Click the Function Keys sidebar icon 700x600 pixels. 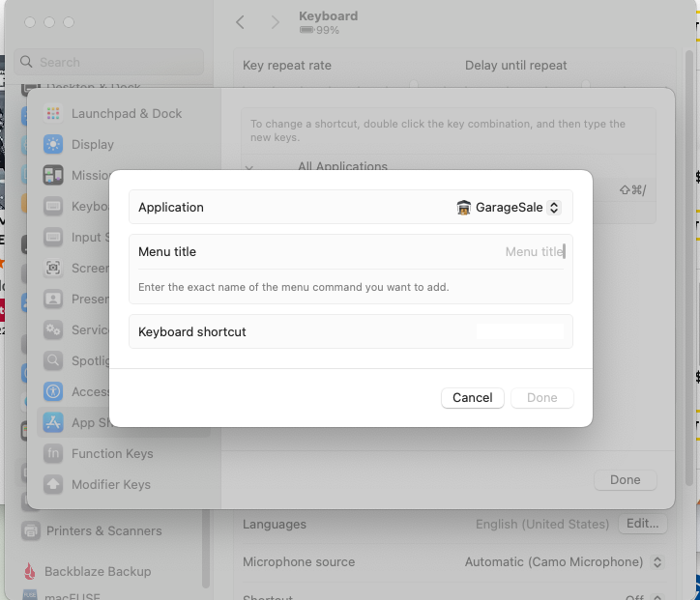coord(53,454)
